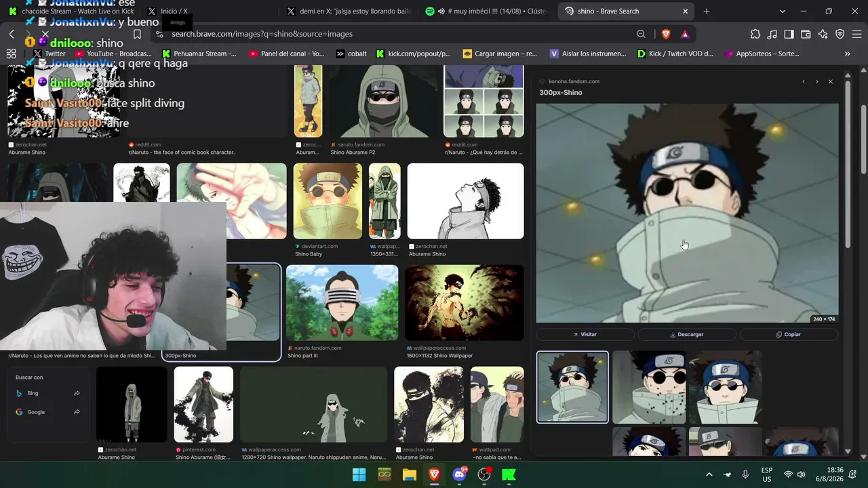The image size is (868, 488).
Task: Open the Minecraft-style infinity taskbar icon
Action: [384, 474]
